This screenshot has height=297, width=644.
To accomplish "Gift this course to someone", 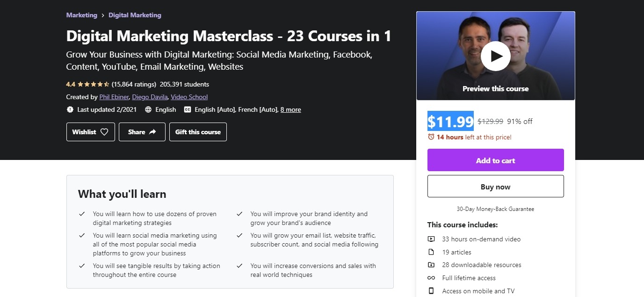I will (198, 132).
